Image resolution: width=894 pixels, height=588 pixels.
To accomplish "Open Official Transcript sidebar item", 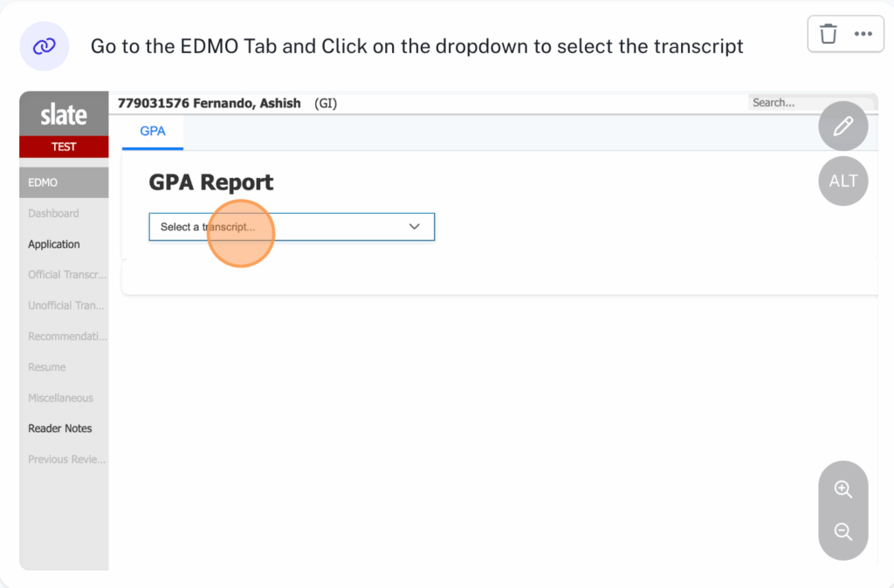I will pyautogui.click(x=67, y=275).
